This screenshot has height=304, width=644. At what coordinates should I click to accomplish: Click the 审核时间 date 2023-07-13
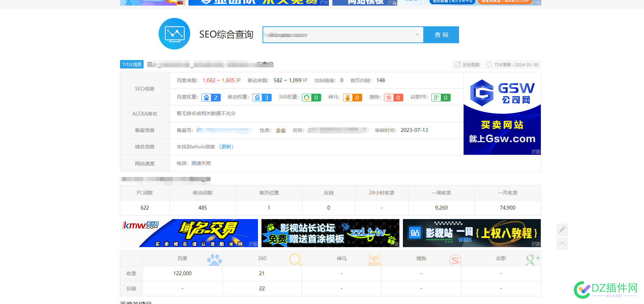pyautogui.click(x=414, y=130)
